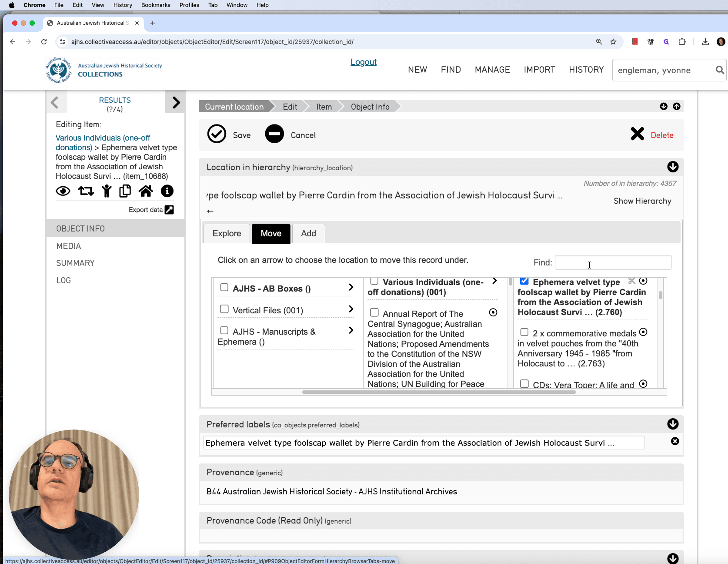
Task: Click the home location icon in sidebar
Action: point(146,191)
